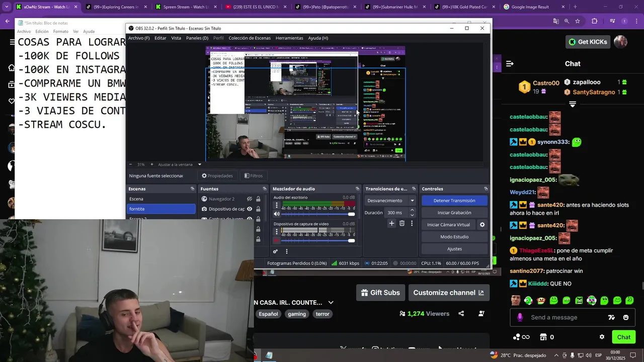Click the 300 ms duration field

pyautogui.click(x=396, y=213)
